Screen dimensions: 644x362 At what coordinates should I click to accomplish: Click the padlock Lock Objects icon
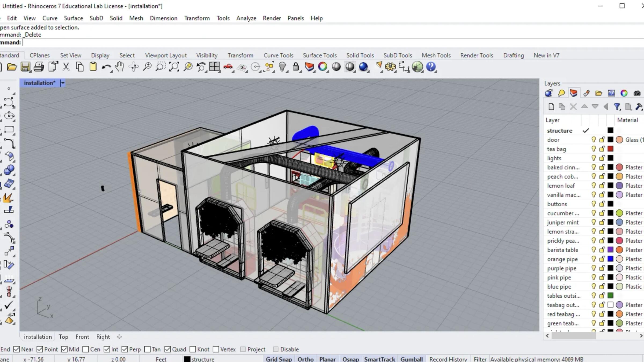296,67
